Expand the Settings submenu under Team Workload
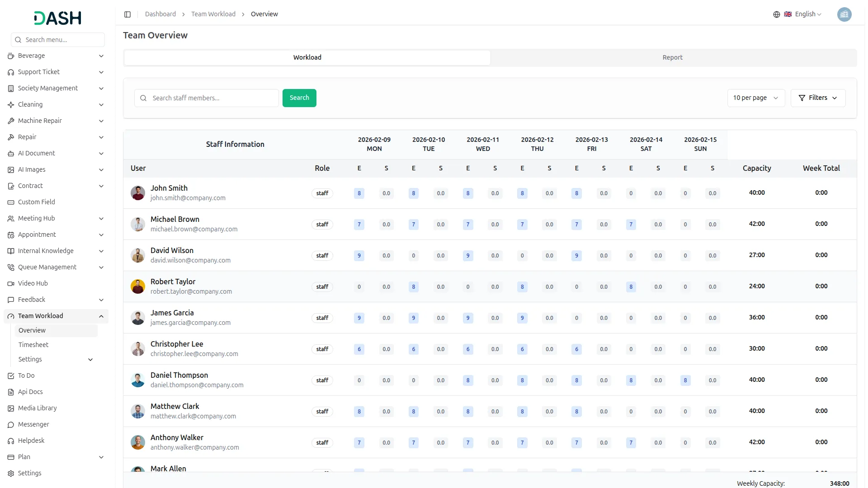Viewport: 868px width, 488px height. pyautogui.click(x=90, y=360)
